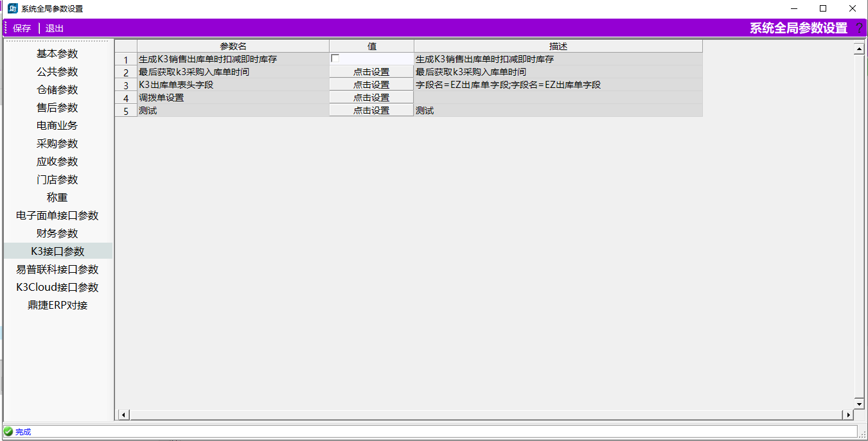Click 点击设置 for 调拨单设置
Screen dimensions: 868x441
click(x=371, y=98)
